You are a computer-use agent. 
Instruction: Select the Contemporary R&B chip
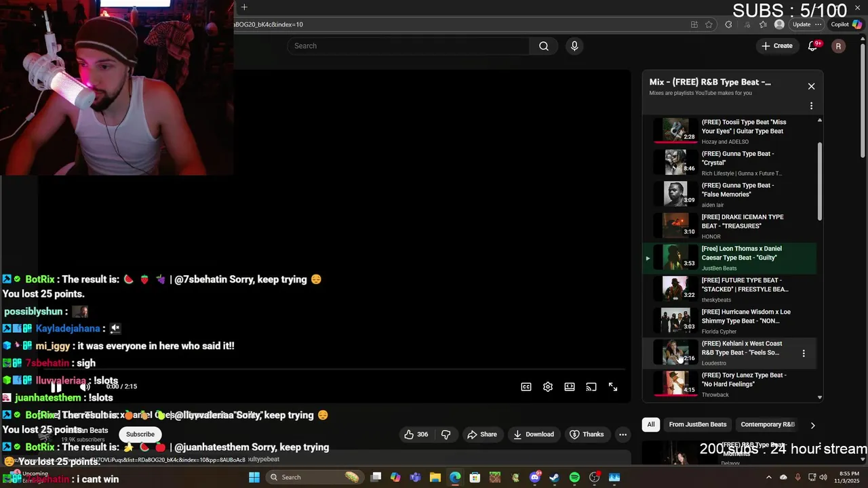pos(768,424)
